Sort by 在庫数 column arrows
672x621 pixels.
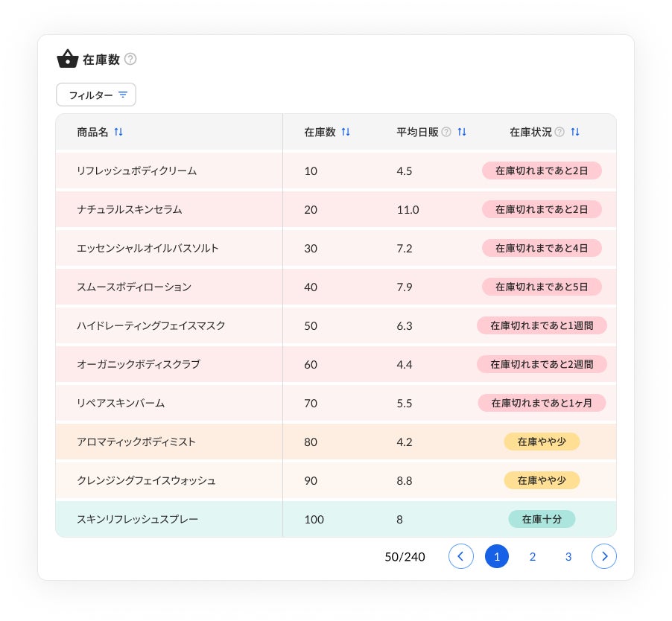pyautogui.click(x=346, y=132)
